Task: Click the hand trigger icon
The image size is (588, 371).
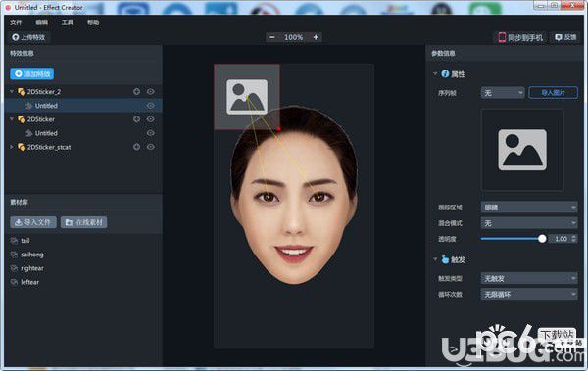Action: [x=445, y=259]
